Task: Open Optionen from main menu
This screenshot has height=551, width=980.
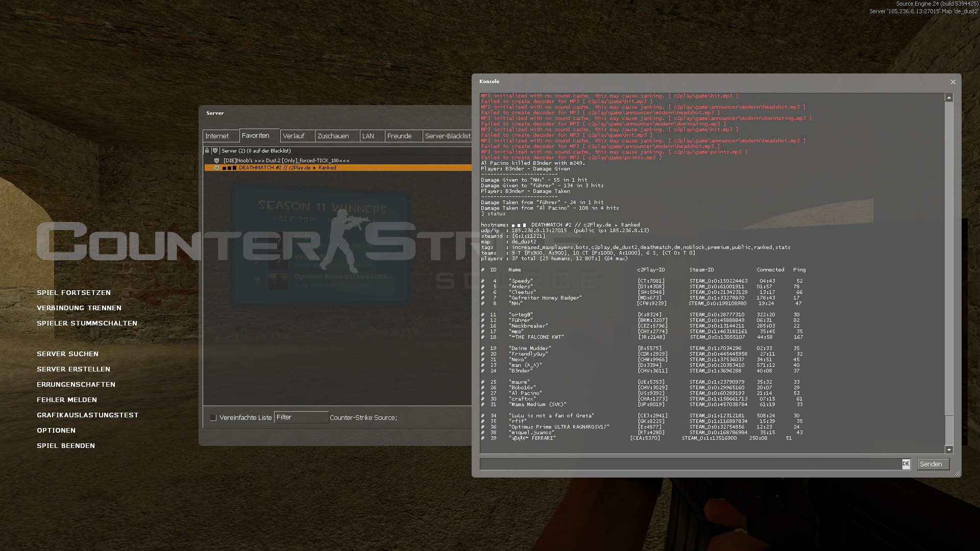Action: pos(56,431)
